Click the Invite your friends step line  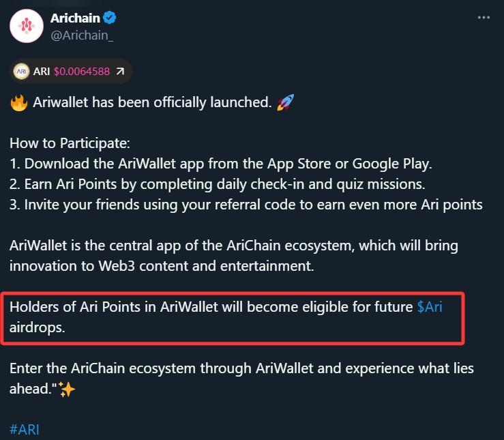coord(246,205)
